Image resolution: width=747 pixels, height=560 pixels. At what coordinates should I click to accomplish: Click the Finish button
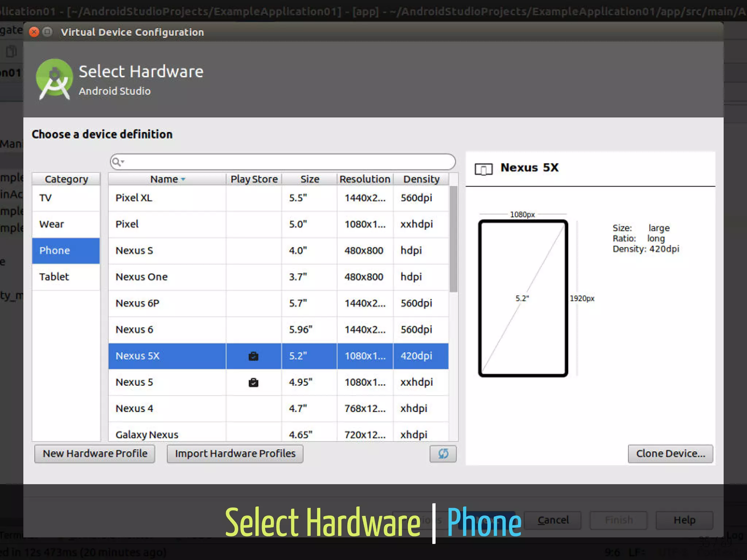point(619,520)
